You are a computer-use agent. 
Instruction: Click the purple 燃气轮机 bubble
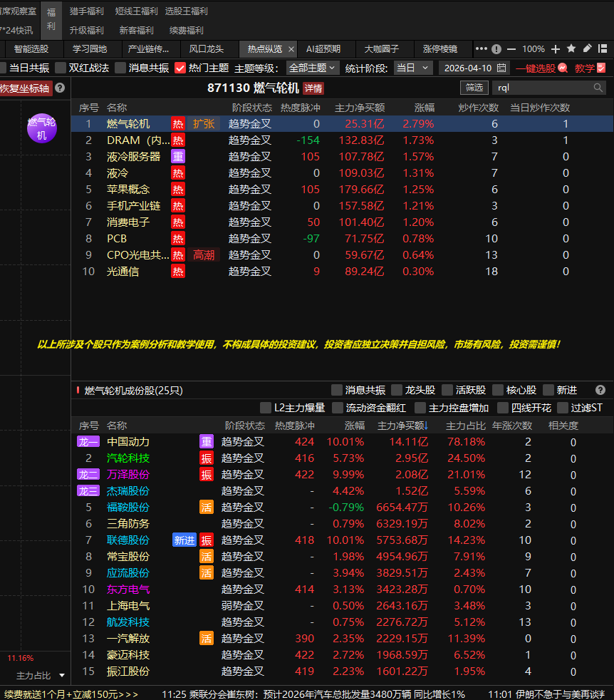(x=41, y=128)
